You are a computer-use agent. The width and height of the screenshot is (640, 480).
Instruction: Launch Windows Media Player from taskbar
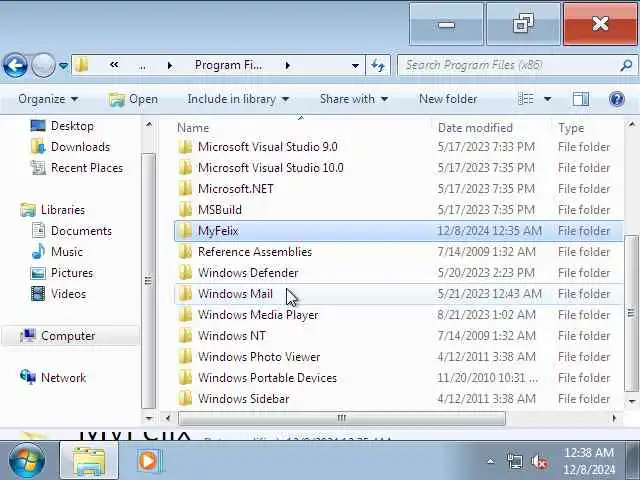tap(149, 461)
